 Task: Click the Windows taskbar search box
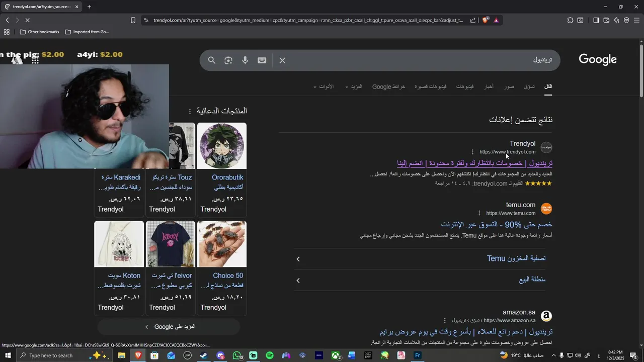[x=65, y=355]
